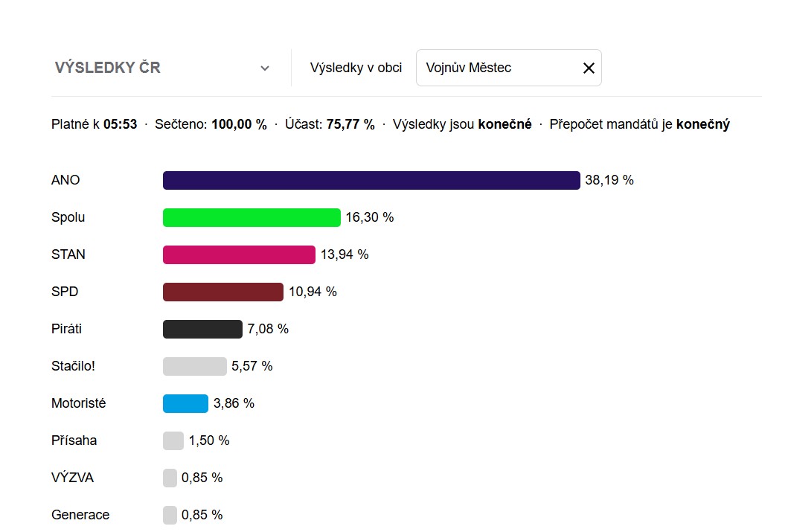Click the green Spolu result bar
Viewport: 791px width, 532px height.
[x=252, y=218]
